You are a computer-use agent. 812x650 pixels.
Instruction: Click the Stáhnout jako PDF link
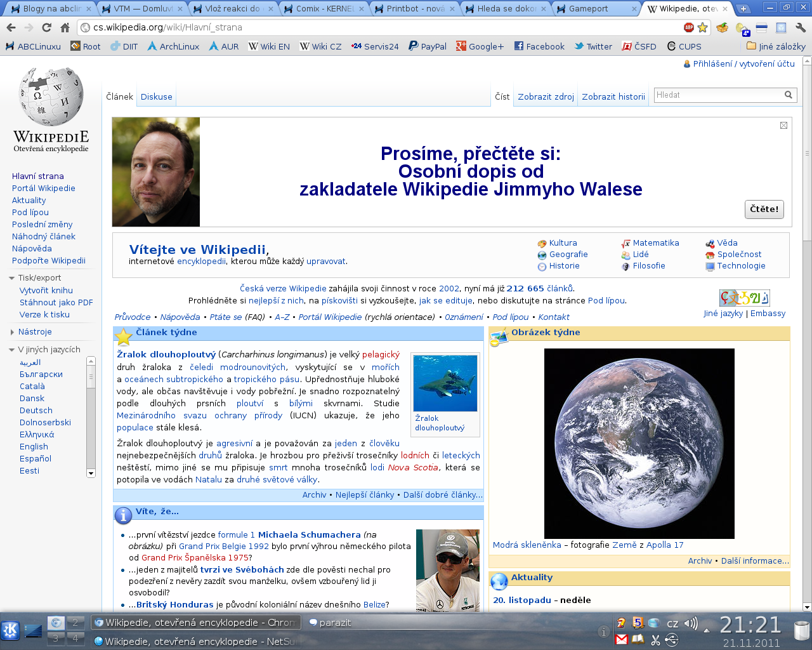click(56, 302)
